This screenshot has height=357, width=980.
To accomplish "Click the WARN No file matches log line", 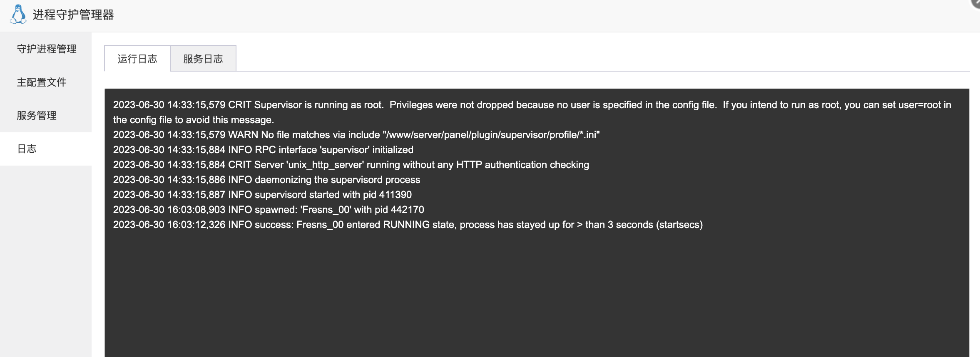I will (356, 135).
